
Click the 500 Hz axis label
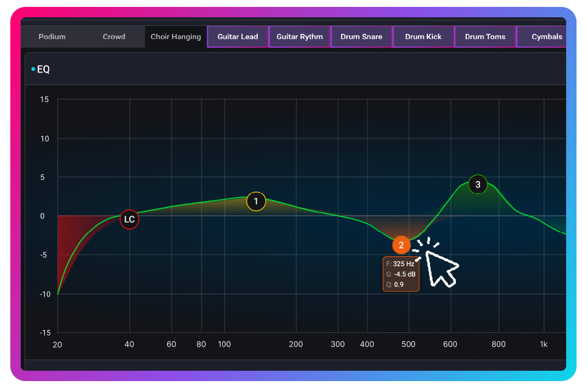point(408,344)
